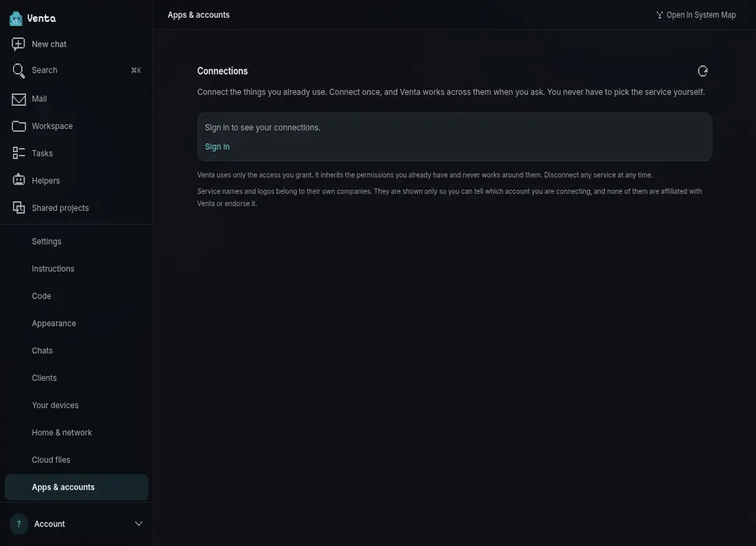Expand the Account menu chevron
This screenshot has width=756, height=546.
pyautogui.click(x=139, y=524)
